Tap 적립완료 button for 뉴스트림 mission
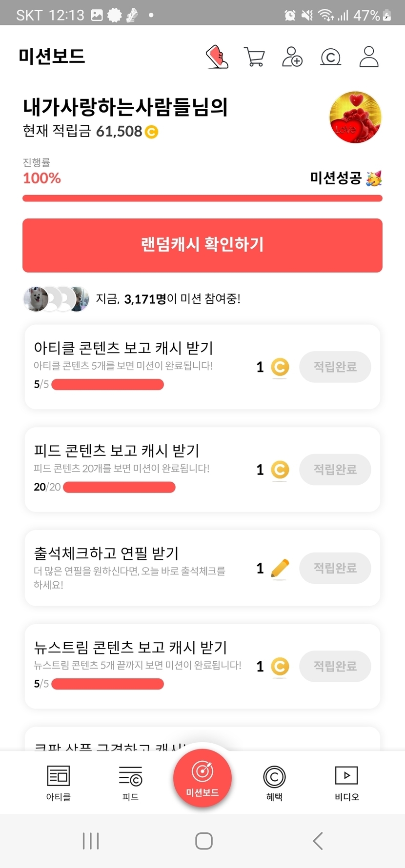The width and height of the screenshot is (405, 868). tap(335, 666)
